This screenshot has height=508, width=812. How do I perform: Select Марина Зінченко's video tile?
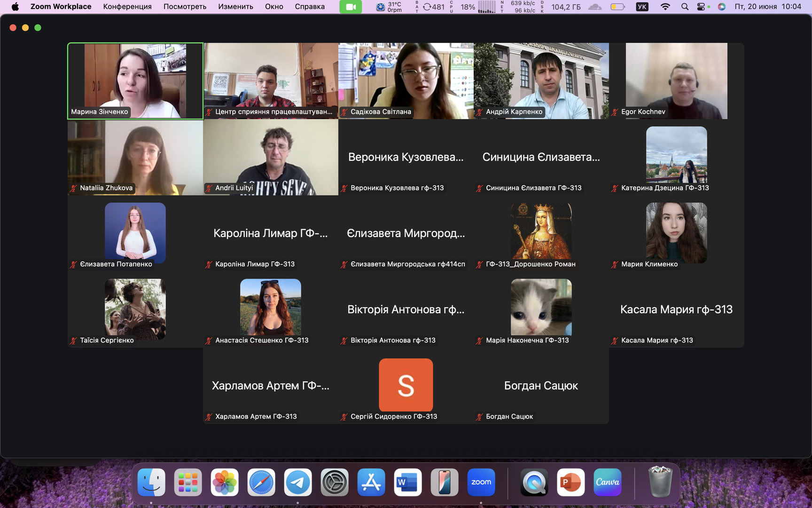[135, 80]
